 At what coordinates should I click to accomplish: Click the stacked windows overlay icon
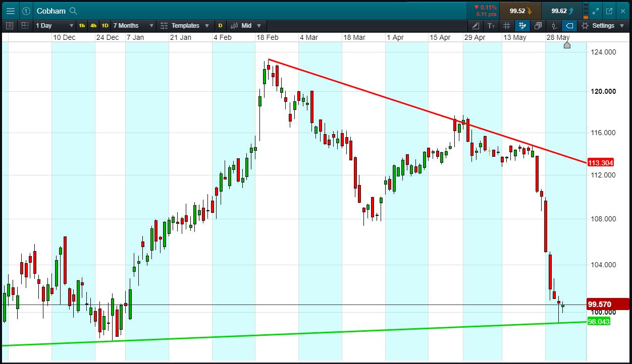(x=538, y=25)
